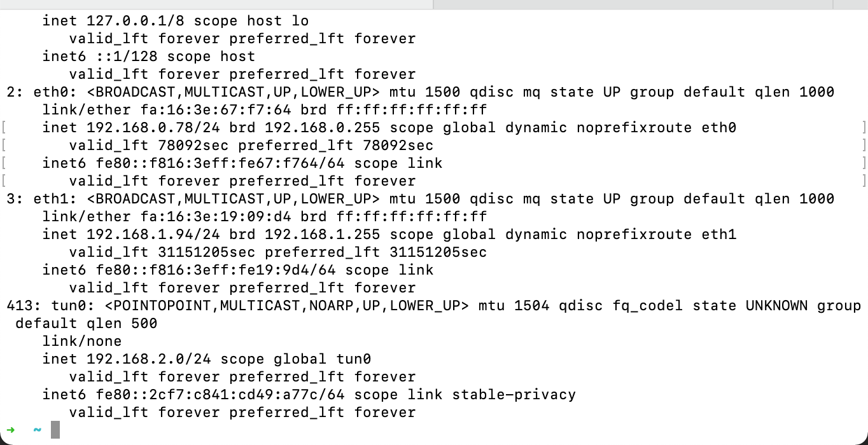Click the blue tilde home directory symbol
The image size is (868, 445).
tap(37, 430)
